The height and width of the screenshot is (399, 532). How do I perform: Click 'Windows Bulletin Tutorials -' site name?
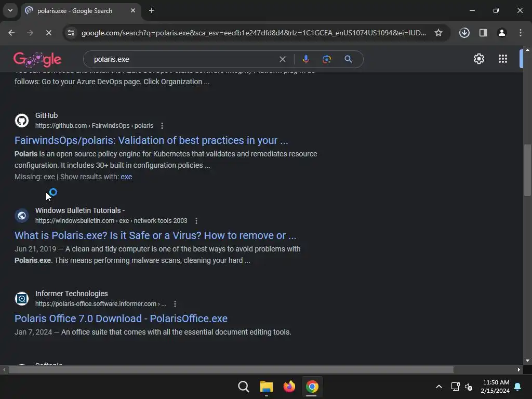point(80,211)
